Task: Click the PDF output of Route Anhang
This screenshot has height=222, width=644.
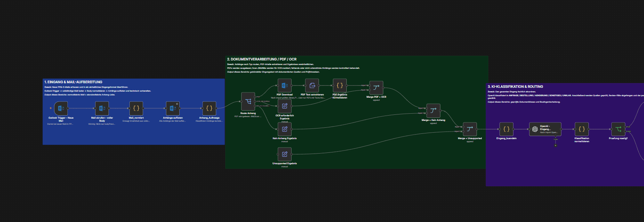Action: (255, 97)
